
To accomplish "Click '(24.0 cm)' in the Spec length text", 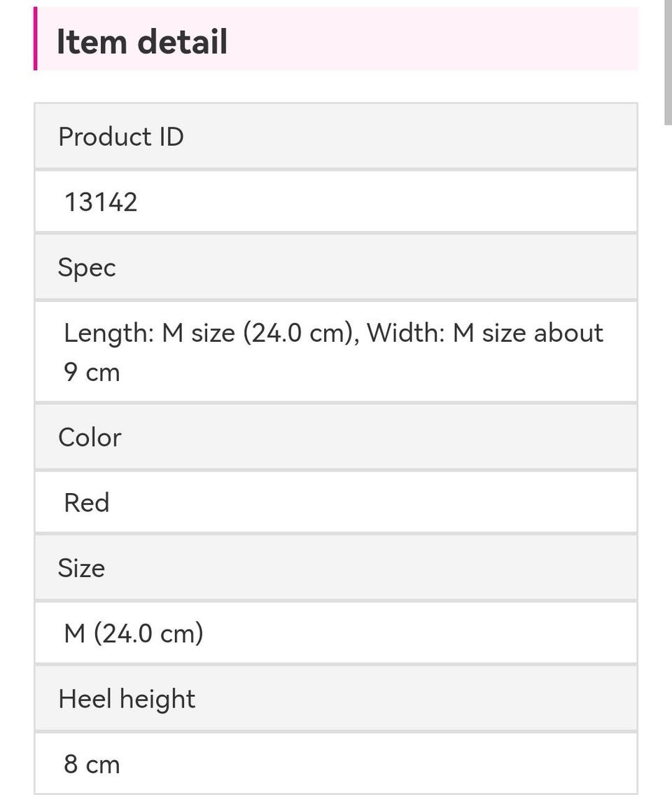I will [297, 333].
